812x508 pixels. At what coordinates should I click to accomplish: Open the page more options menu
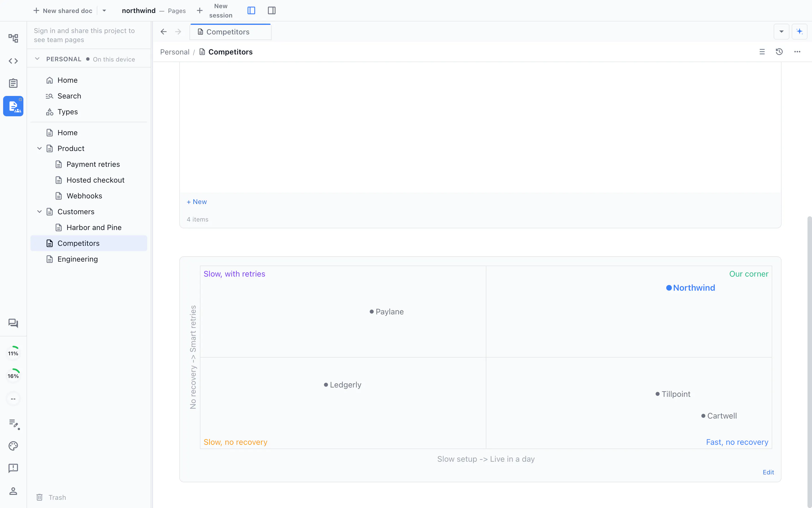[x=797, y=52]
